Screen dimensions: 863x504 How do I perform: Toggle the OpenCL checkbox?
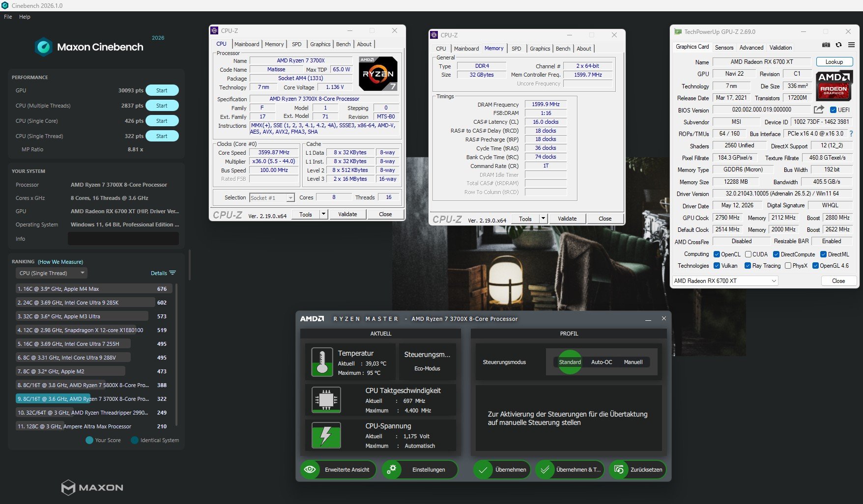717,254
